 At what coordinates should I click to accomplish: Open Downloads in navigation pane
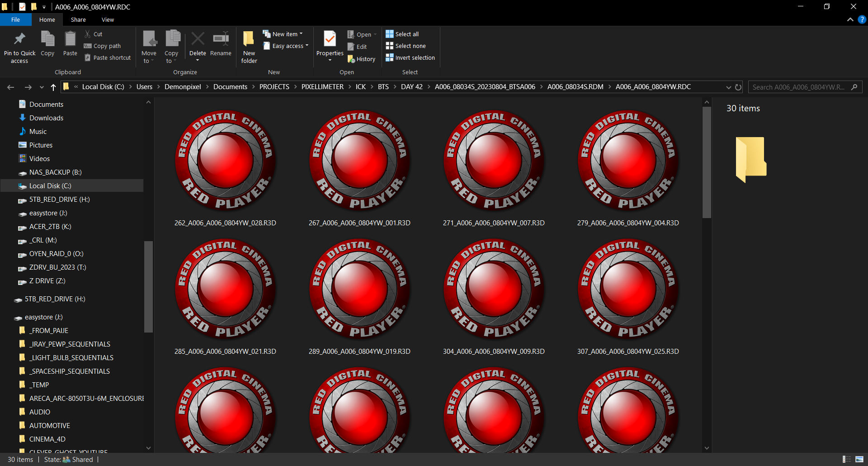(46, 118)
